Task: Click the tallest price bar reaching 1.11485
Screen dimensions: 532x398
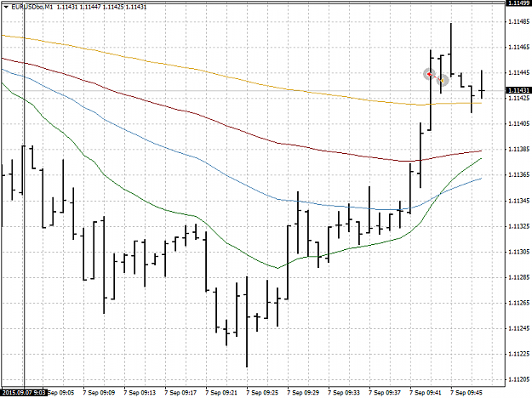Action: click(x=451, y=49)
